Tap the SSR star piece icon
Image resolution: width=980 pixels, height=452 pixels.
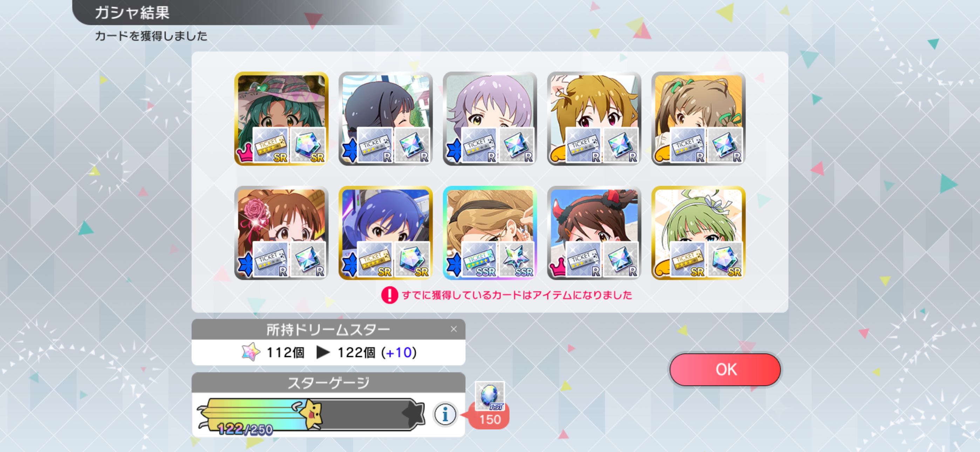(x=517, y=260)
